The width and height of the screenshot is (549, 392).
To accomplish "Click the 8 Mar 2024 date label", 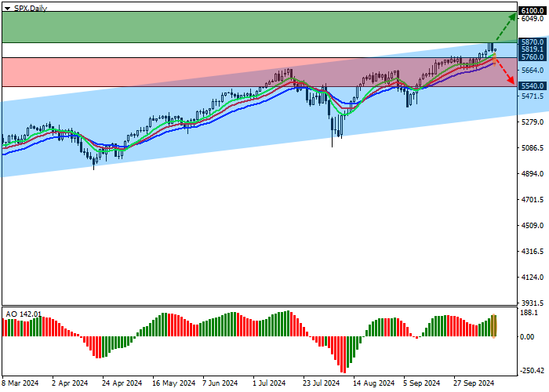I will 20,383.
